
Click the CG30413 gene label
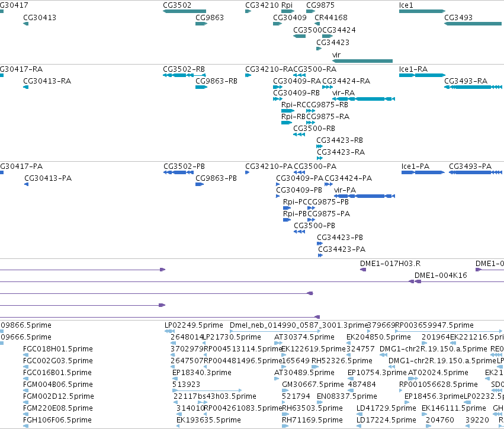[40, 18]
